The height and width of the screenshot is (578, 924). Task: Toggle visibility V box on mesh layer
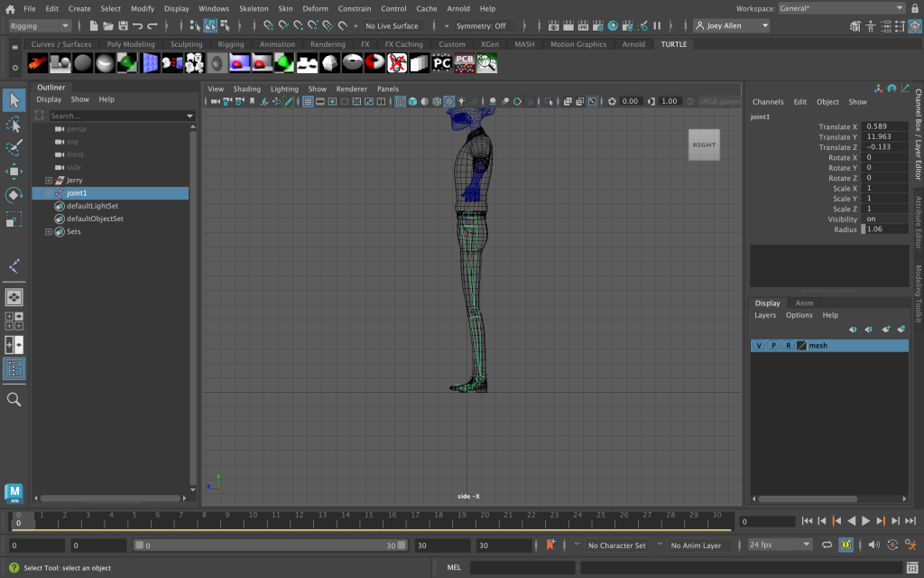click(759, 346)
